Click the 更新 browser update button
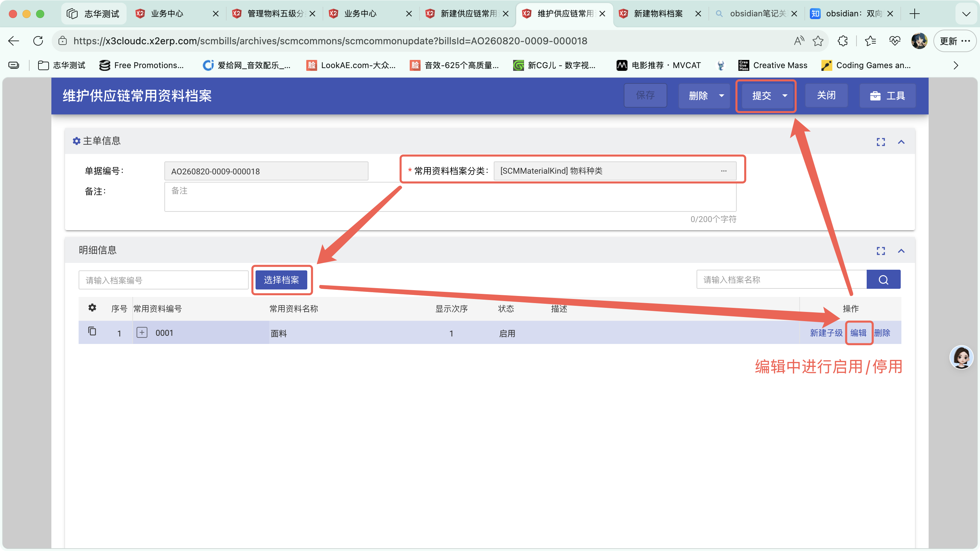980x551 pixels. click(954, 41)
